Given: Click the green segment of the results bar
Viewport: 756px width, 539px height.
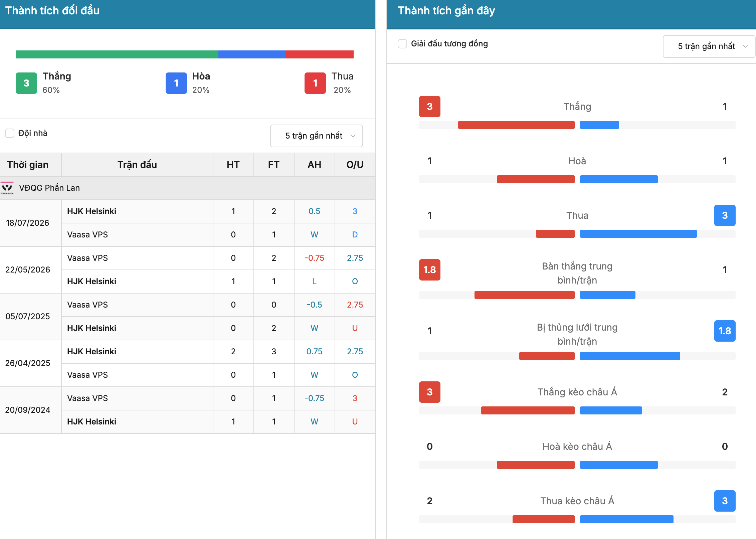Looking at the screenshot, I should click(117, 54).
